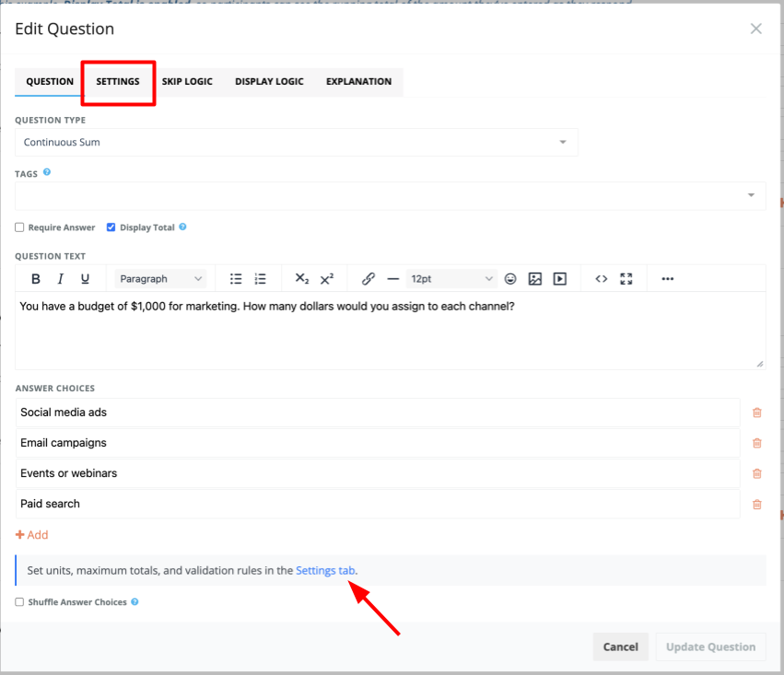Delete the Paid search choice
The image size is (784, 675).
tap(757, 504)
